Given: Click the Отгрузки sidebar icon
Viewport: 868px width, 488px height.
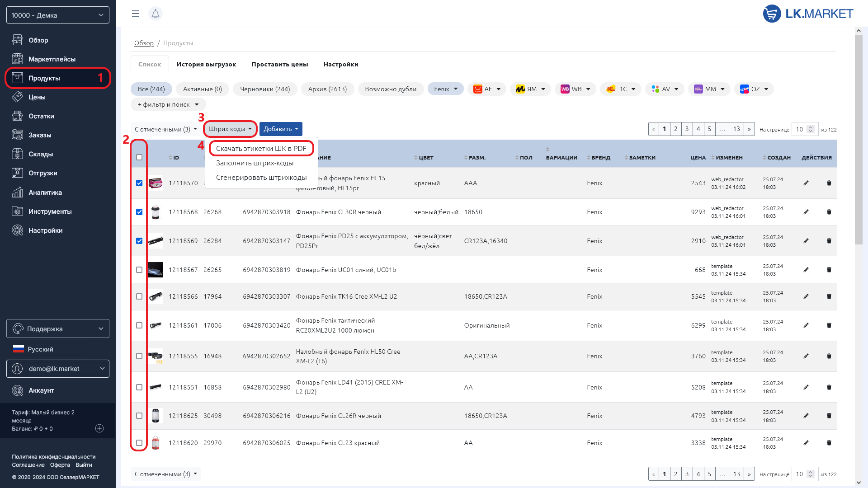Looking at the screenshot, I should [17, 173].
